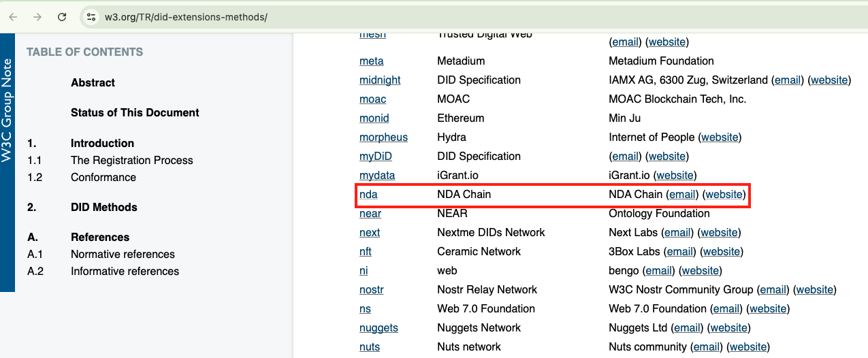Open the Nuggets Ltd website link

[x=728, y=327]
